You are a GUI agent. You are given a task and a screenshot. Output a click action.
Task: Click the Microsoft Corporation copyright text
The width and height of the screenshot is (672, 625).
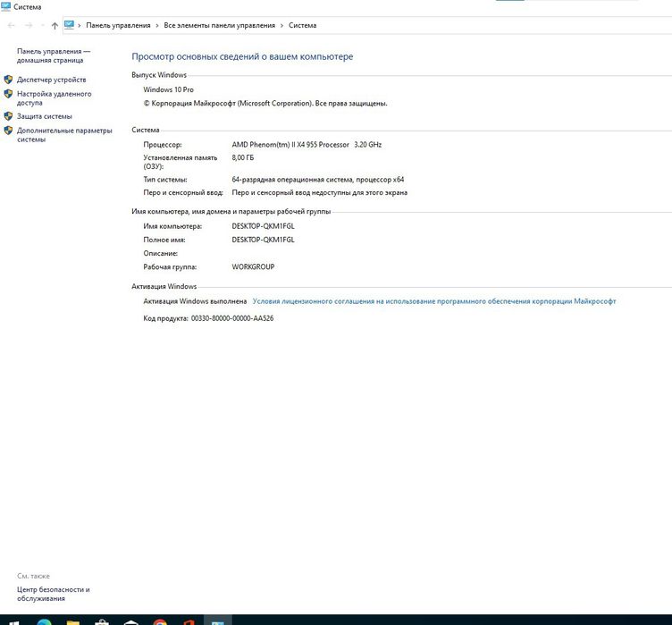[x=265, y=104]
